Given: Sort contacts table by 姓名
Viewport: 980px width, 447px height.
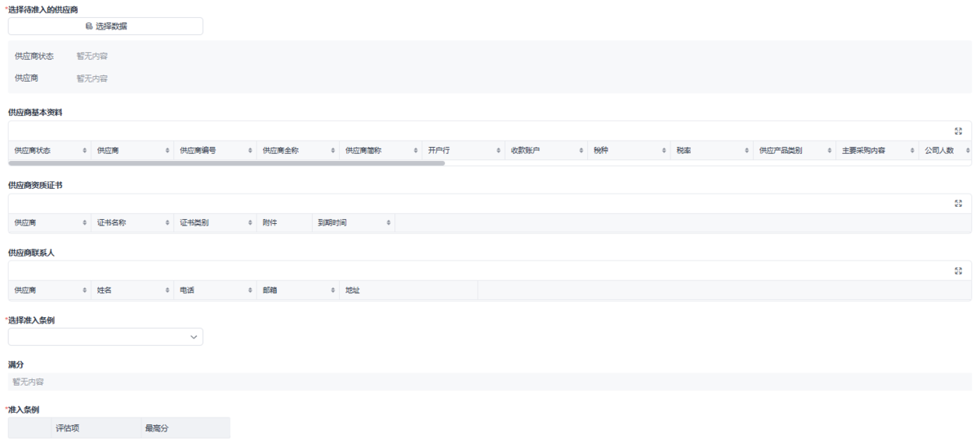Looking at the screenshot, I should (x=167, y=290).
